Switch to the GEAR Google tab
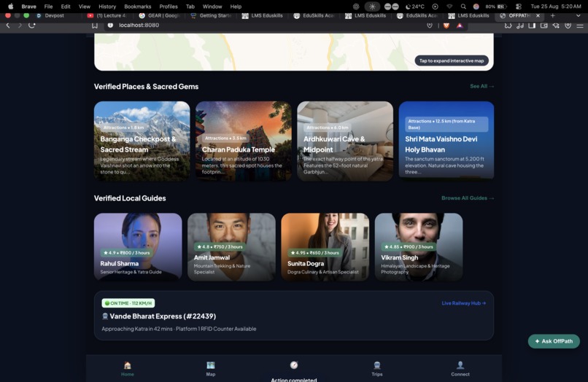The width and height of the screenshot is (588, 382). [159, 16]
